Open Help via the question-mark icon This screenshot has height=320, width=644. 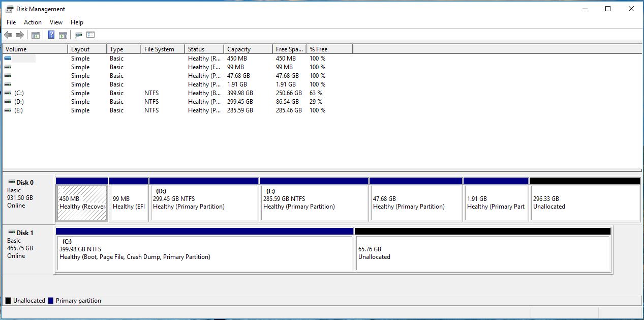point(51,35)
